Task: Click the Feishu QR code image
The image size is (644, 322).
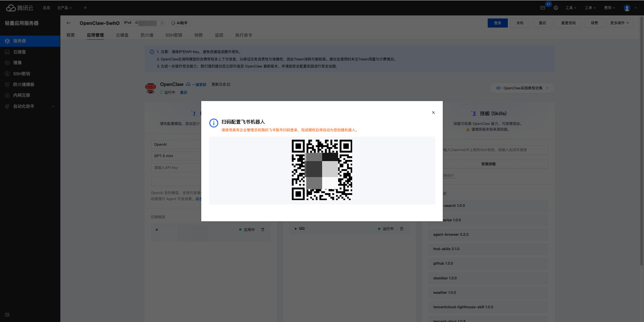Action: pos(322,170)
